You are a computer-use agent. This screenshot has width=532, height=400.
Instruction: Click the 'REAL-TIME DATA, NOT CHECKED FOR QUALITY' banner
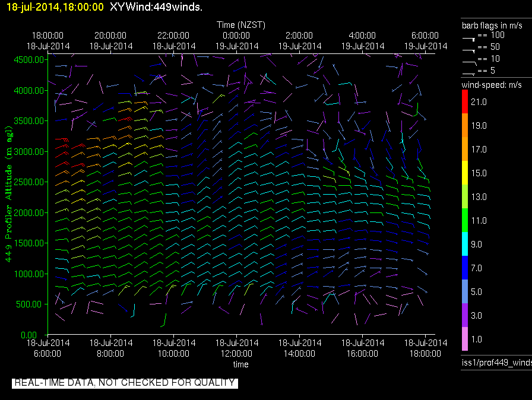(x=125, y=383)
